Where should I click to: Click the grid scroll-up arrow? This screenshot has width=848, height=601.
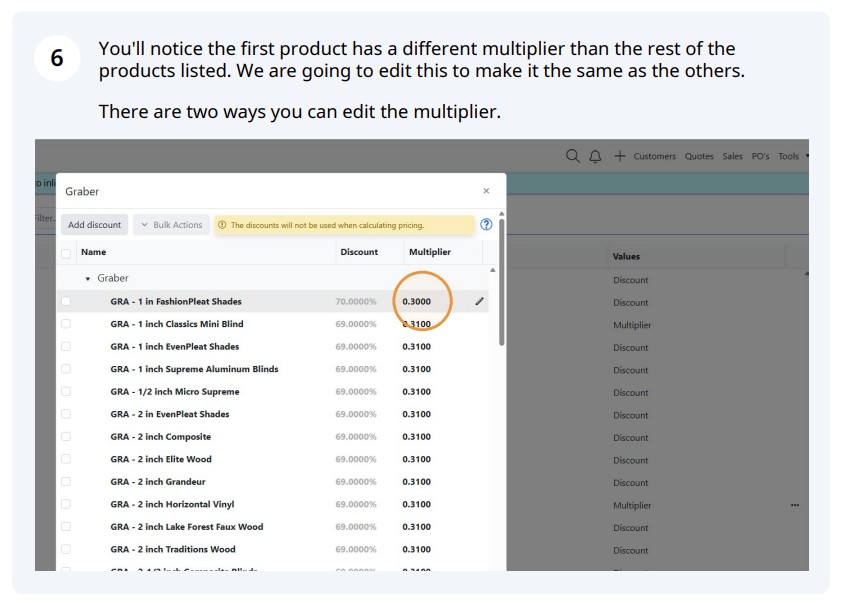point(493,270)
